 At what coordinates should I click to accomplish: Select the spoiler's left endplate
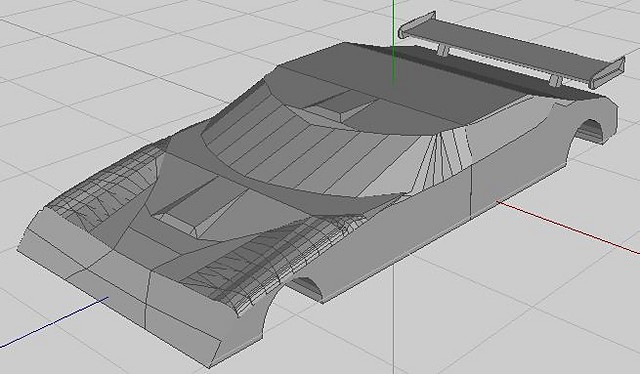[x=417, y=26]
